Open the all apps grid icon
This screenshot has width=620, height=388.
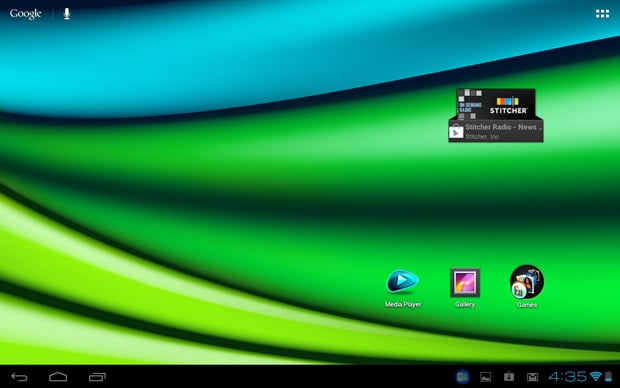coord(602,14)
